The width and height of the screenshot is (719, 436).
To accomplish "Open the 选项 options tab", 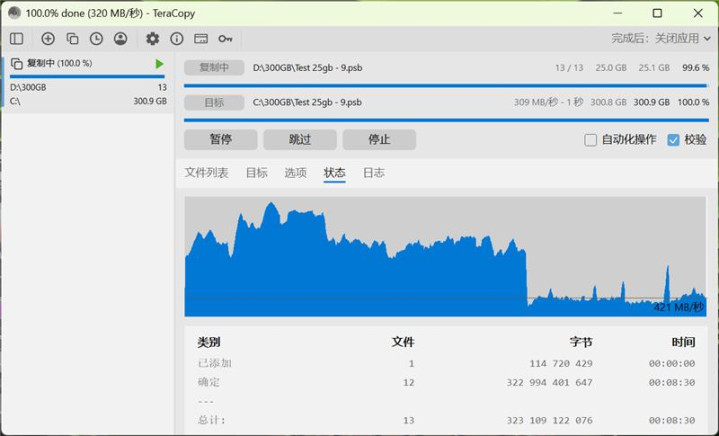I will (295, 173).
